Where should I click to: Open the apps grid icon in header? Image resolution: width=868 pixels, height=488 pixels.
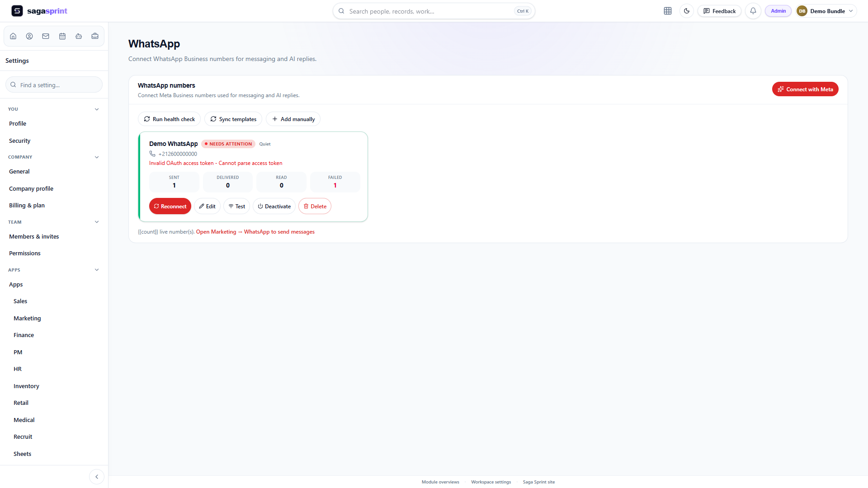[x=668, y=11]
